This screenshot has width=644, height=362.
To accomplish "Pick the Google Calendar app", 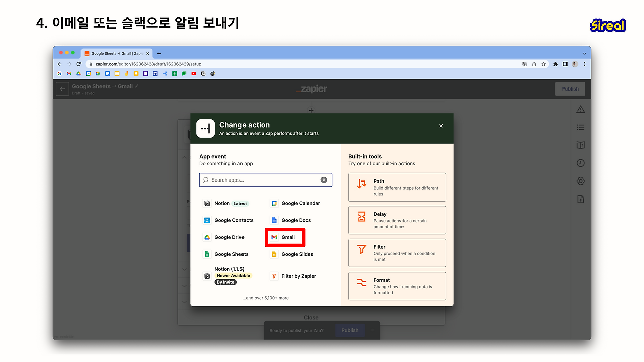I will (295, 203).
